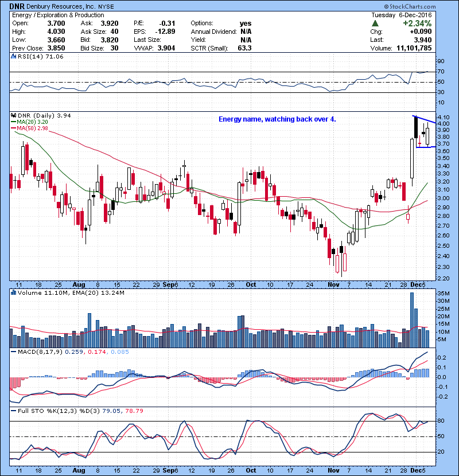This screenshot has width=459, height=476.
Task: Click the High price 4.030
Action: click(56, 32)
